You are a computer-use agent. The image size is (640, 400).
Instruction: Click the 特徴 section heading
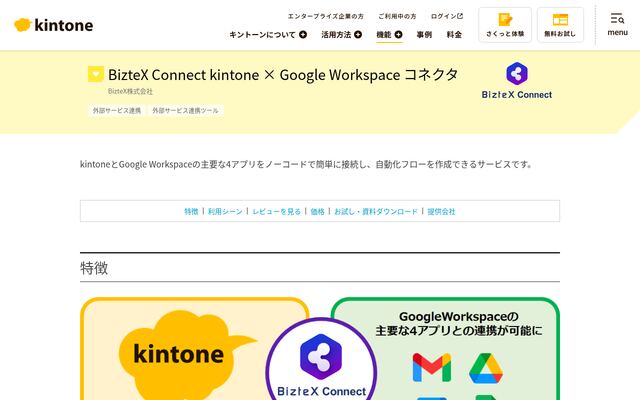pos(94,268)
